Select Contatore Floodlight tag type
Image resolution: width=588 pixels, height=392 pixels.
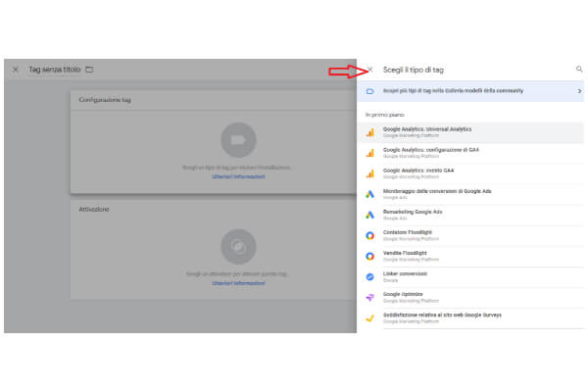click(x=471, y=235)
